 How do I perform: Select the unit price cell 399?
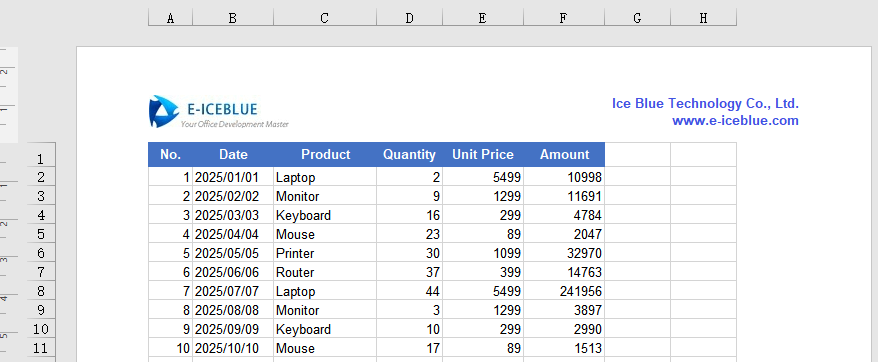(483, 272)
